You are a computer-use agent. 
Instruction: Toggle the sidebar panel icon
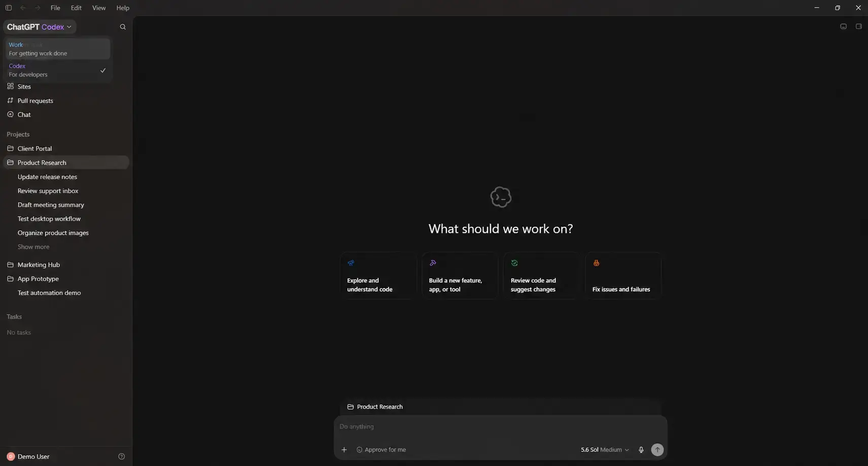tap(9, 8)
